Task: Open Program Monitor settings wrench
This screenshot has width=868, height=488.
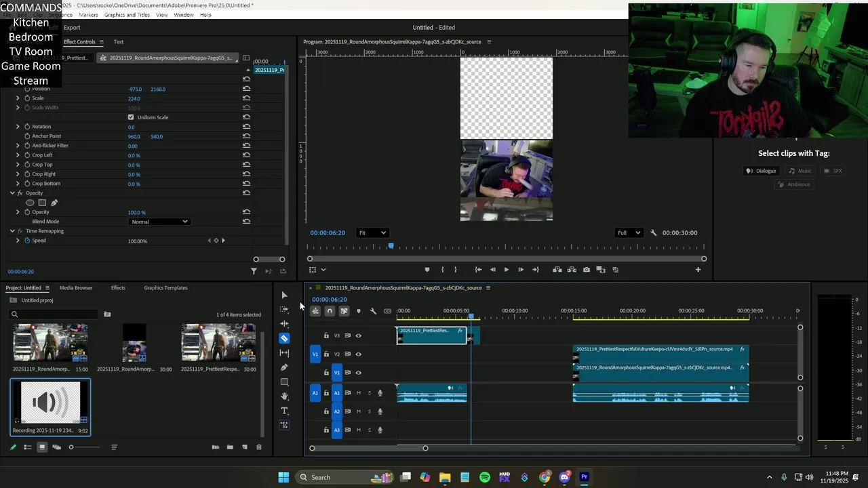Action: point(654,232)
